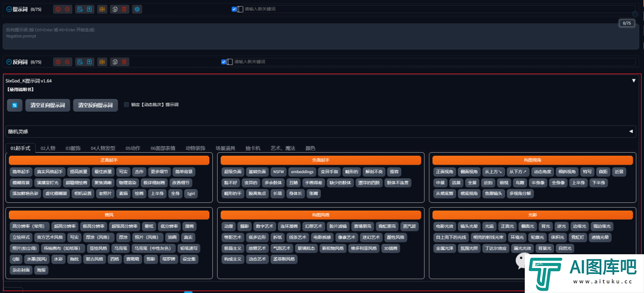Click the copy icon in 反向词 toolbar

point(114,61)
